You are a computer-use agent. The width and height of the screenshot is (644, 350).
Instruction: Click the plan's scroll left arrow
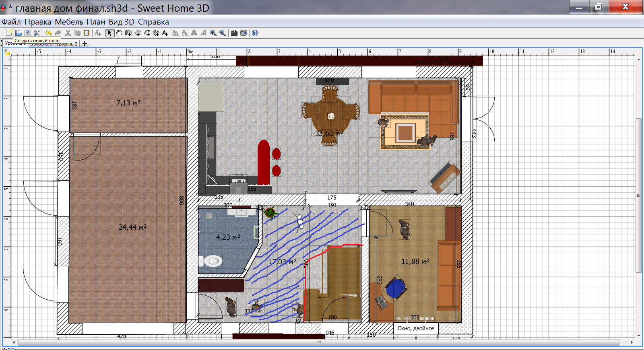(14, 343)
